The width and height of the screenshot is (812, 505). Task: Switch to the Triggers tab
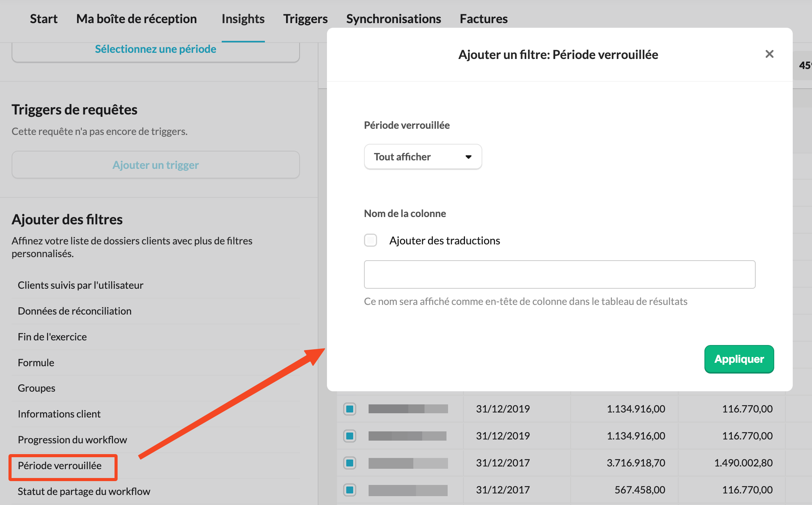305,19
